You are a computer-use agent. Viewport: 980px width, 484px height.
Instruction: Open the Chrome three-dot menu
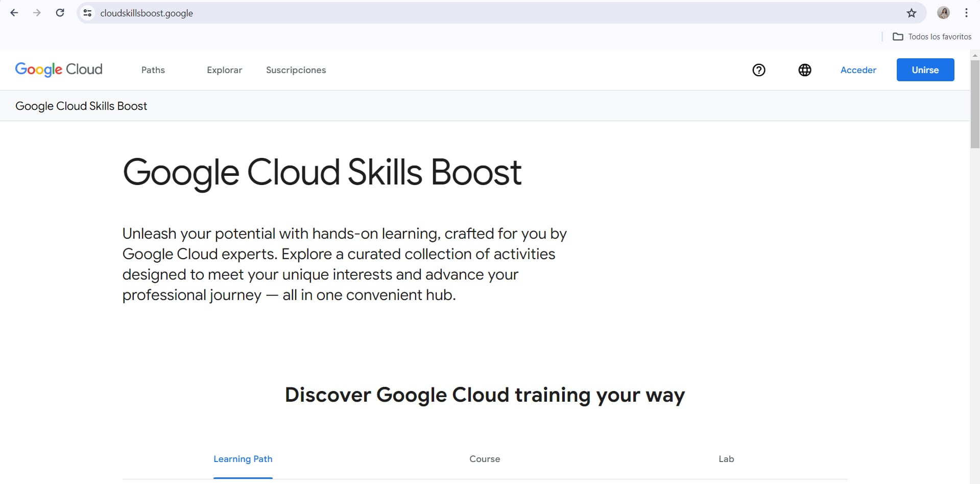coord(966,13)
